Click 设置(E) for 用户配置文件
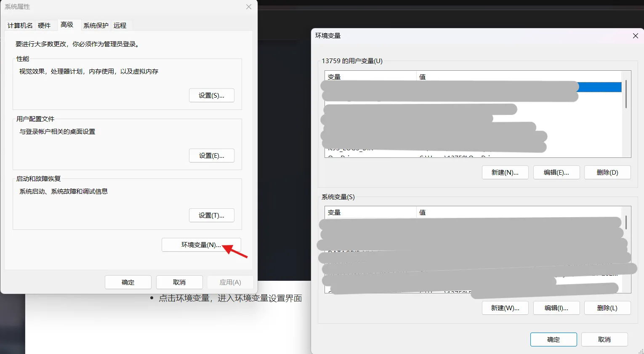Viewport: 644px width, 354px height. 212,156
